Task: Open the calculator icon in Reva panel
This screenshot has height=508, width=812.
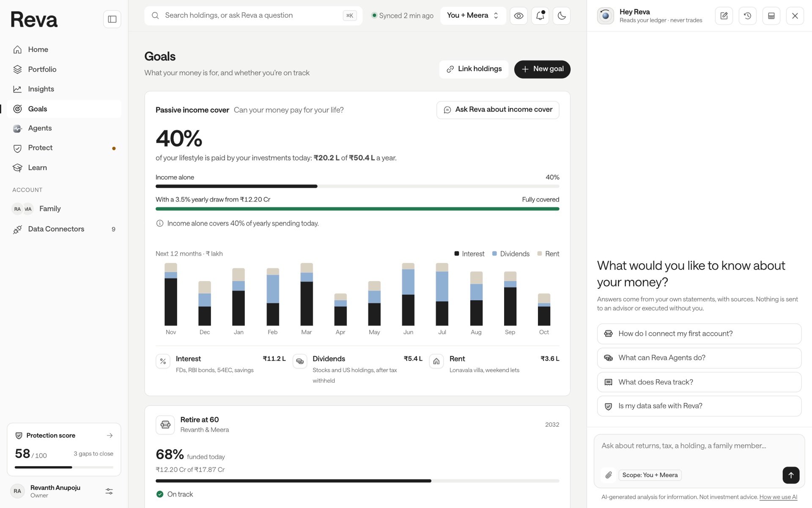Action: [771, 16]
